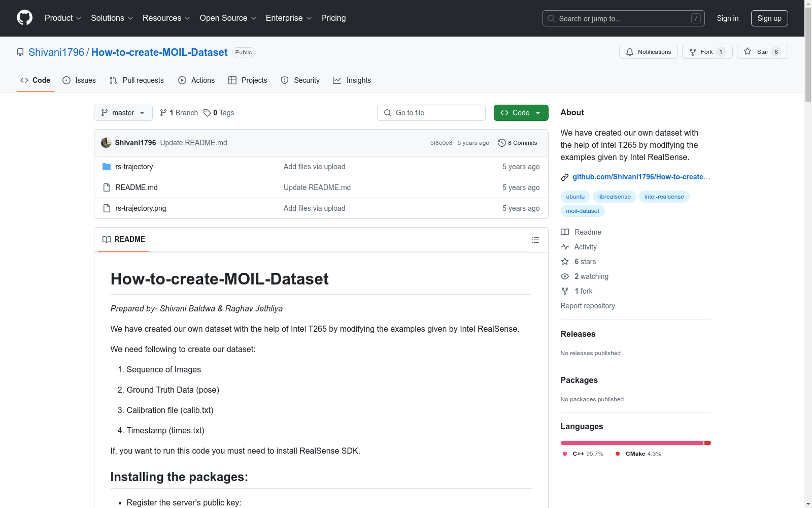The height and width of the screenshot is (508, 812).
Task: Open commit hash 5f8e0e8
Action: (x=441, y=143)
